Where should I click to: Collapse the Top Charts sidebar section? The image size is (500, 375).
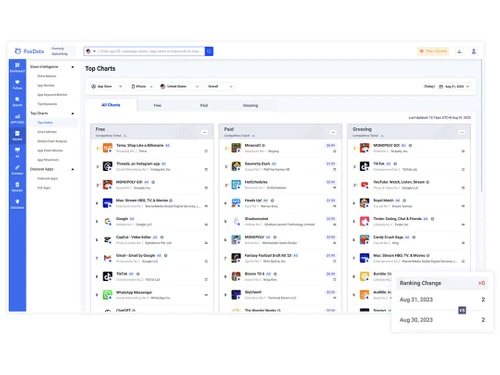point(73,113)
